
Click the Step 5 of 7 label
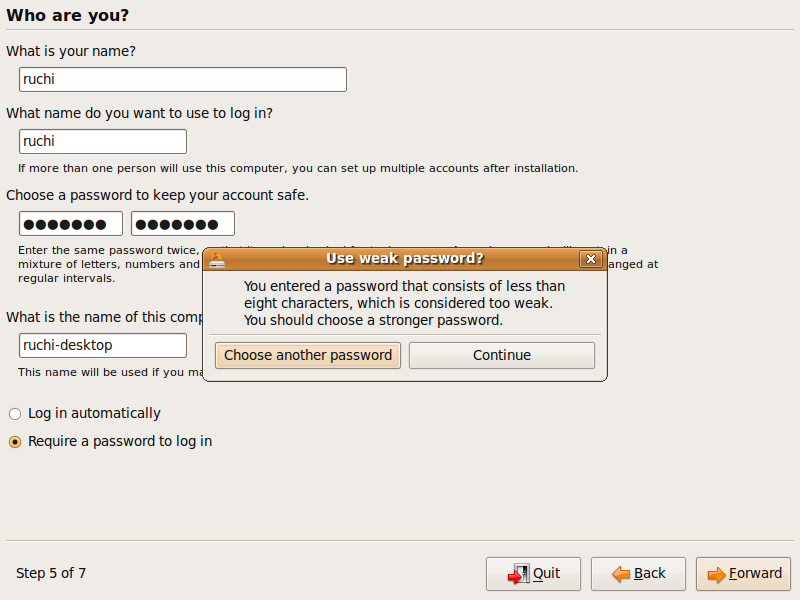pyautogui.click(x=51, y=573)
